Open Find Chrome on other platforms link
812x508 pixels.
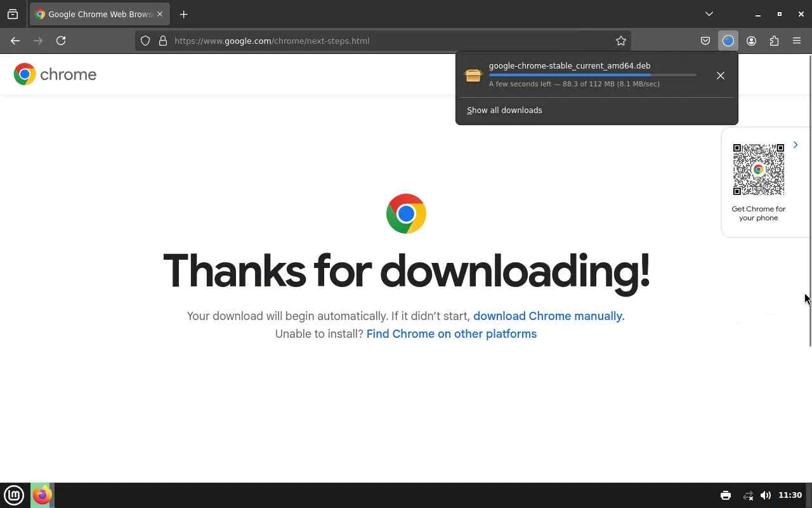coord(452,334)
